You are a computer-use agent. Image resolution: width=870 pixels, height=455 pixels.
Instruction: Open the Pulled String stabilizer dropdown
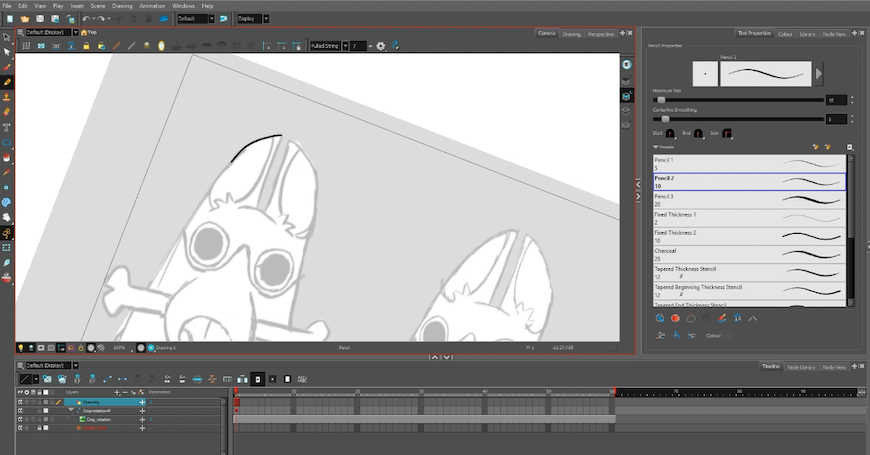click(x=345, y=46)
